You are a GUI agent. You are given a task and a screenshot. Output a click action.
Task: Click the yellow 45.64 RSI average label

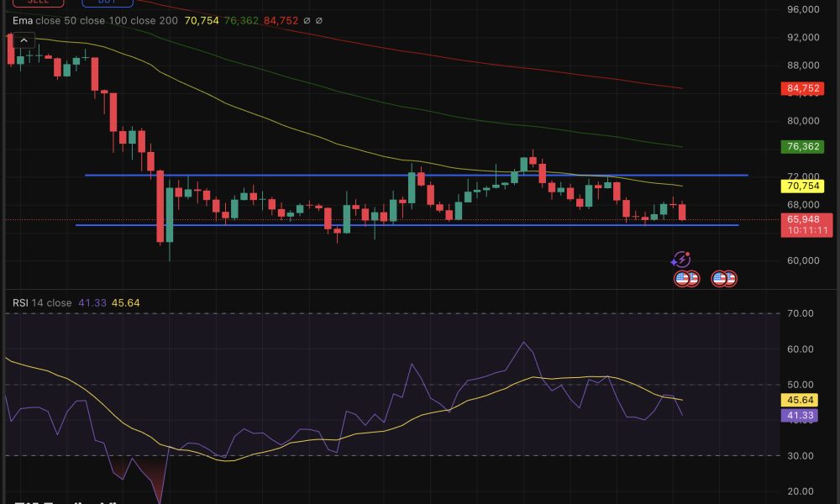coord(799,401)
